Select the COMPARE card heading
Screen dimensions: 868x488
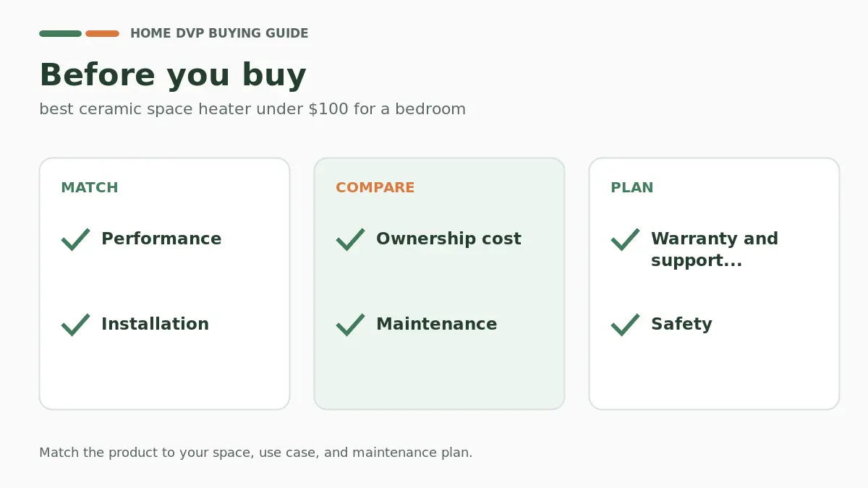[x=375, y=188]
